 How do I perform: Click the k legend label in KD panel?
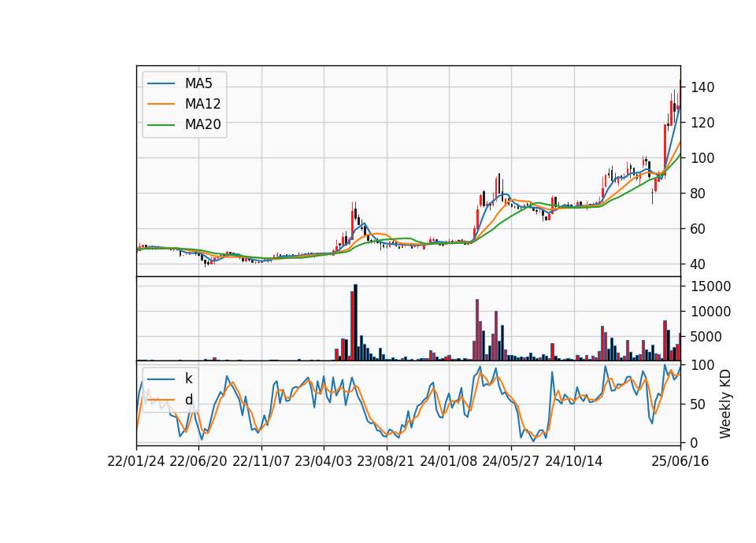point(188,379)
